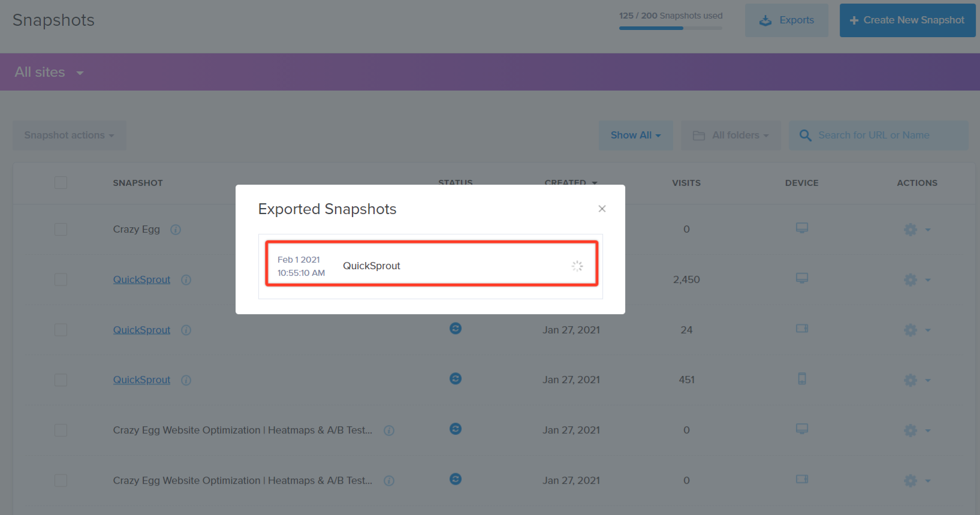
Task: Click mobile device icon in 451 visits row
Action: pyautogui.click(x=802, y=379)
